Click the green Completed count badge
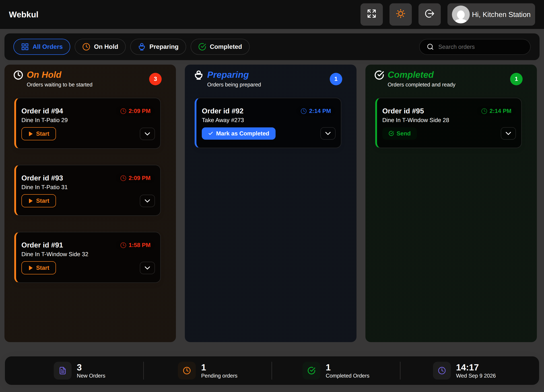The width and height of the screenshot is (544, 392). (516, 79)
